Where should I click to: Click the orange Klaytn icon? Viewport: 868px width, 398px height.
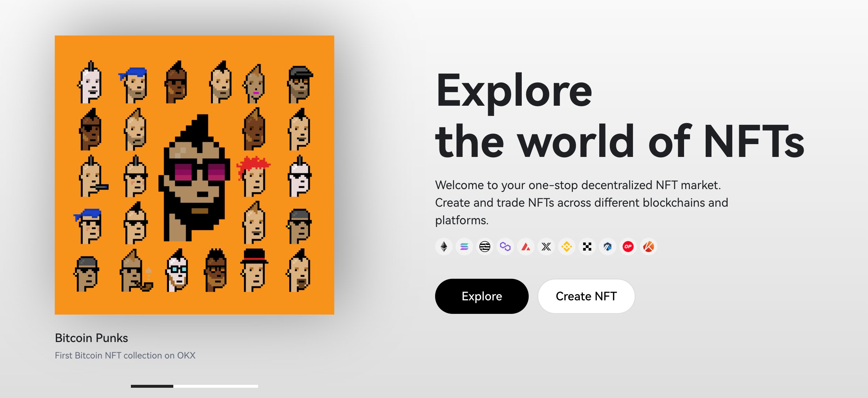click(649, 247)
